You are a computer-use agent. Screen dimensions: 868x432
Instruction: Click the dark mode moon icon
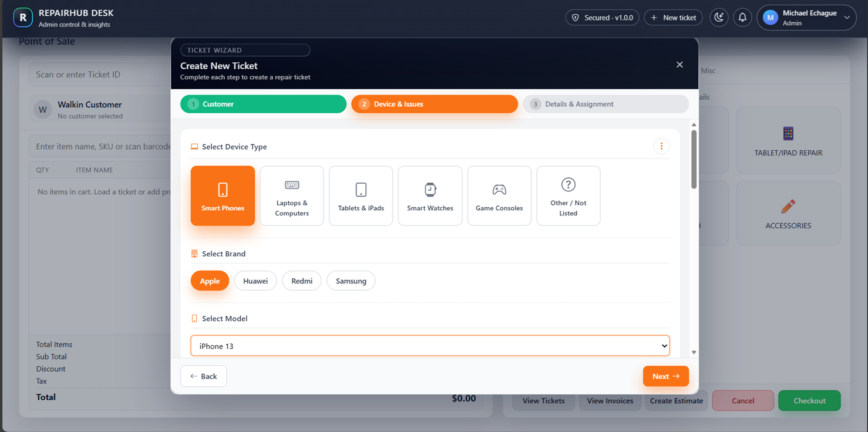[719, 17]
